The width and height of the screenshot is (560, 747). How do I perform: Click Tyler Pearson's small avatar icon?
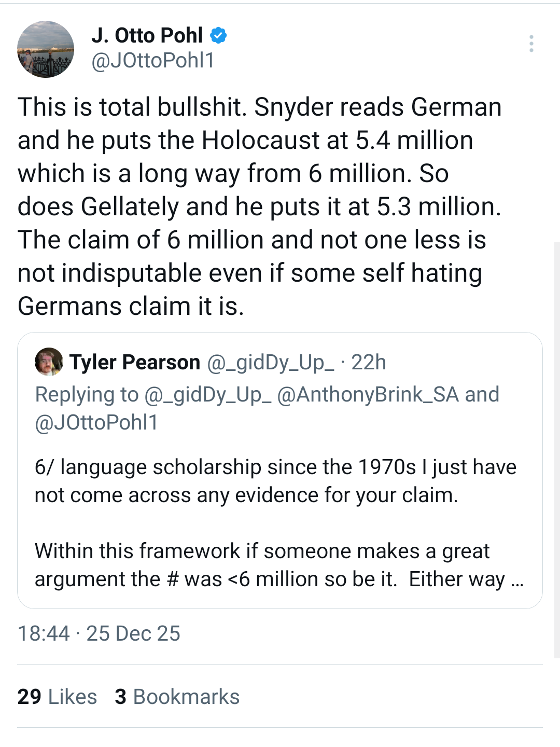49,362
